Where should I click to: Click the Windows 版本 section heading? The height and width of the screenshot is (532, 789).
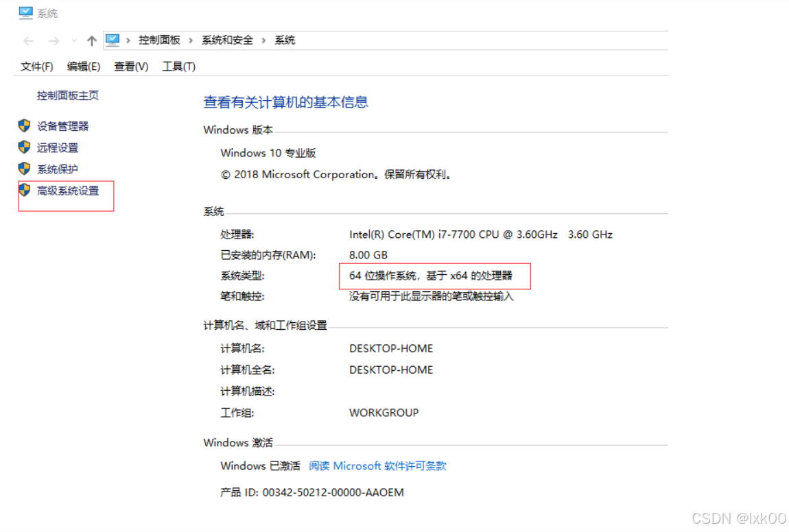[x=238, y=130]
